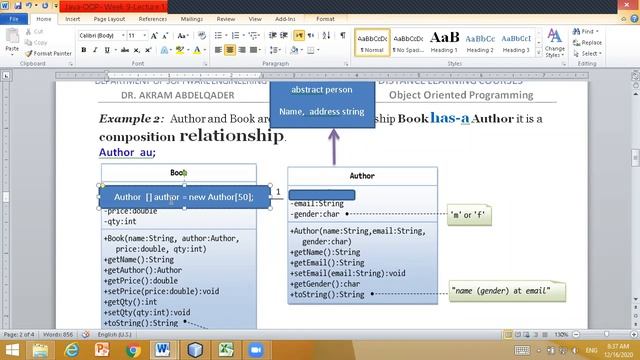Click the shading paint bucket

(294, 50)
